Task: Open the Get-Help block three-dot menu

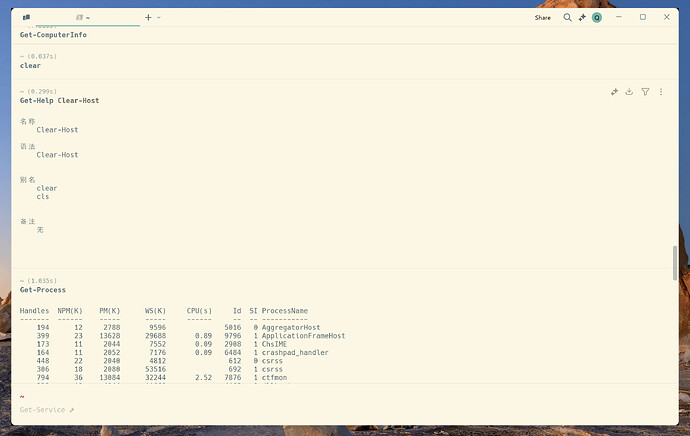Action: pyautogui.click(x=661, y=92)
